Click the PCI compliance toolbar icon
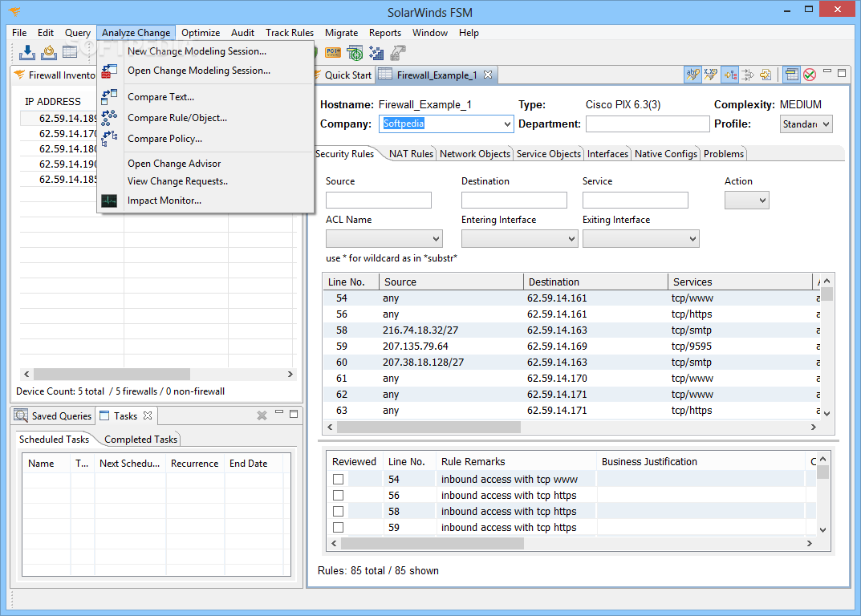This screenshot has height=616, width=861. [333, 53]
